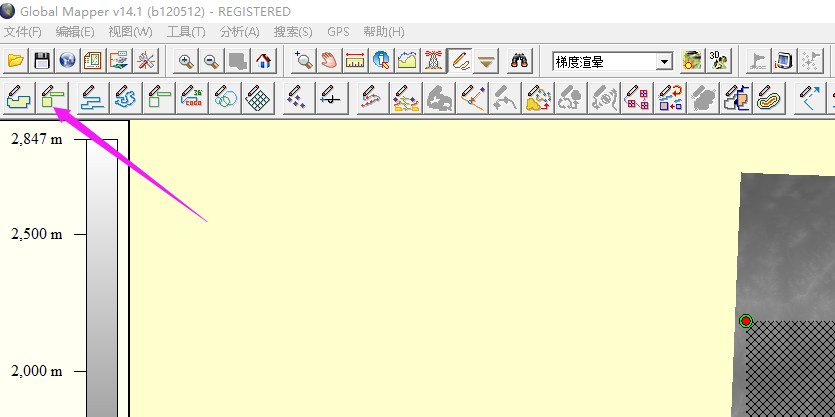Open the 工具(T) menu
835x417 pixels.
[186, 32]
